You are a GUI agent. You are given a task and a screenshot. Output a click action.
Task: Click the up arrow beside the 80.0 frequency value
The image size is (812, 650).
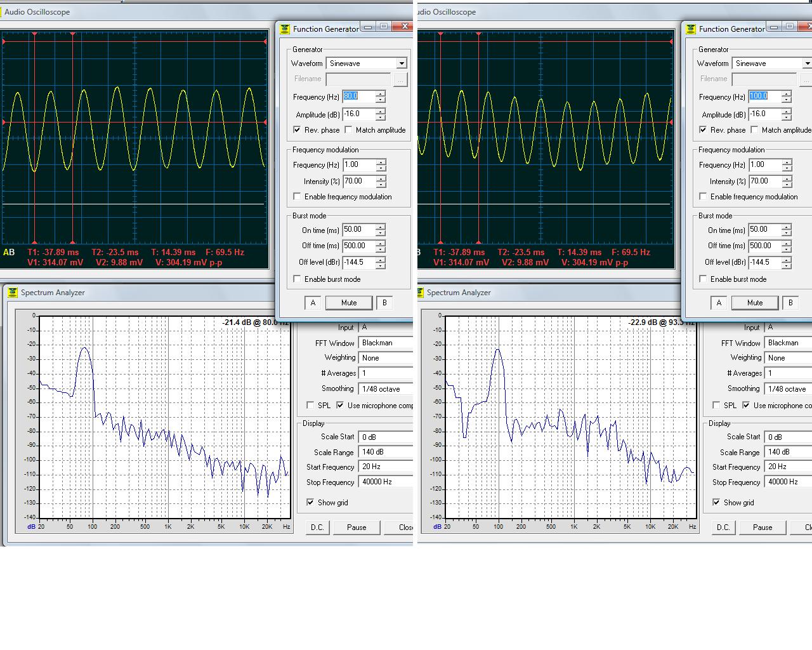tap(381, 94)
